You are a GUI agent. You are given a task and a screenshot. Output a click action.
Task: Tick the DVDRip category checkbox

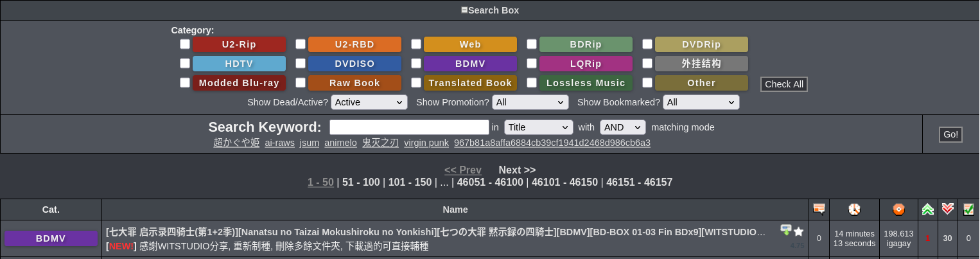(x=647, y=44)
